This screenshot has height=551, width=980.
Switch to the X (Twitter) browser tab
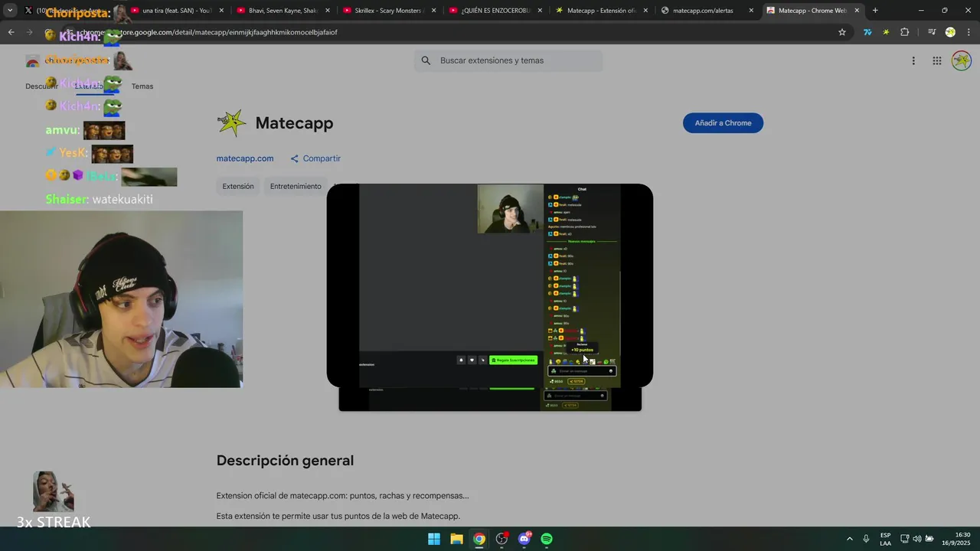click(x=69, y=11)
